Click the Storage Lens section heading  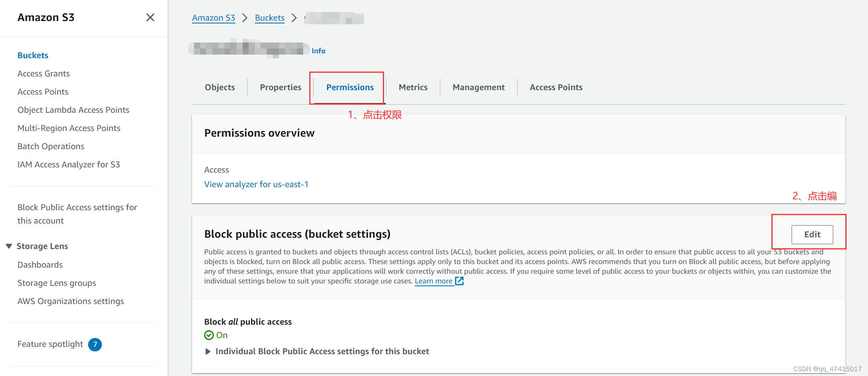[x=42, y=246]
